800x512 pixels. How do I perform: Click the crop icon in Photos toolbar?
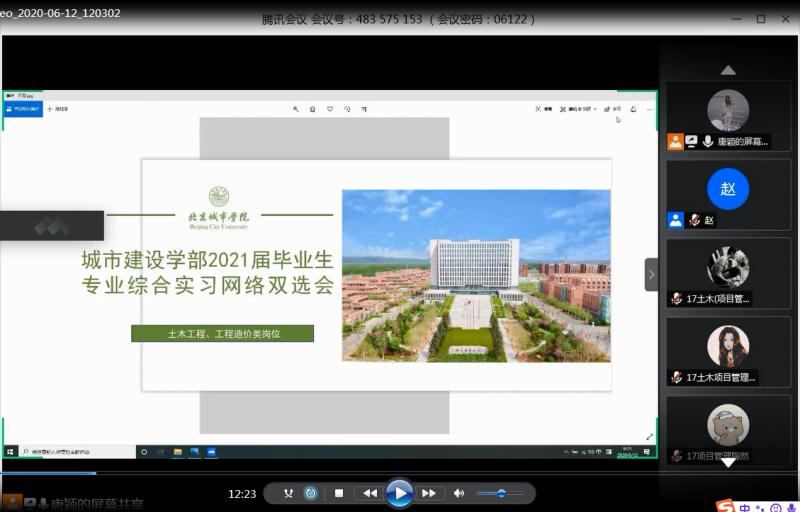pos(364,109)
